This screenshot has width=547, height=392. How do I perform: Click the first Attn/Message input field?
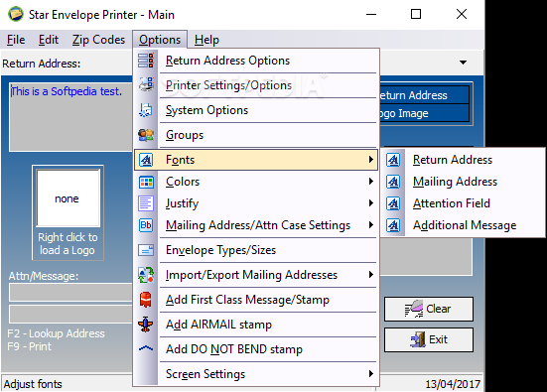70,292
